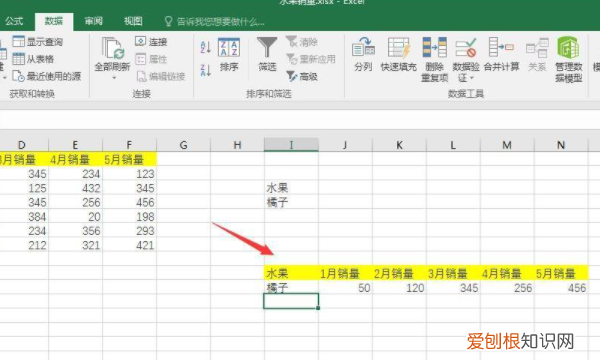The image size is (600, 360).
Task: Select cell with value 384
Action: point(24,217)
